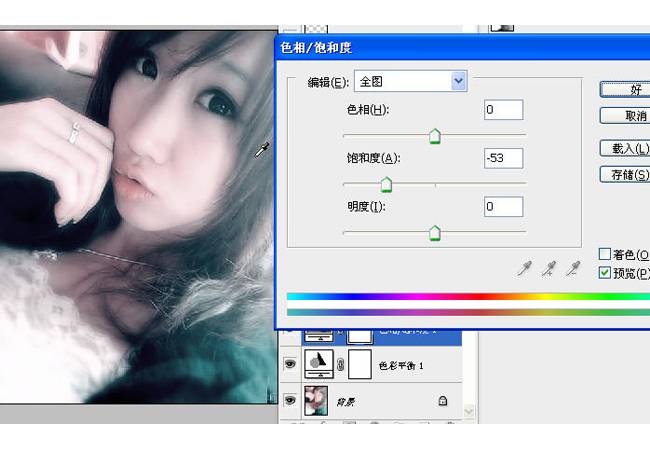Click the 好 button

(625, 90)
